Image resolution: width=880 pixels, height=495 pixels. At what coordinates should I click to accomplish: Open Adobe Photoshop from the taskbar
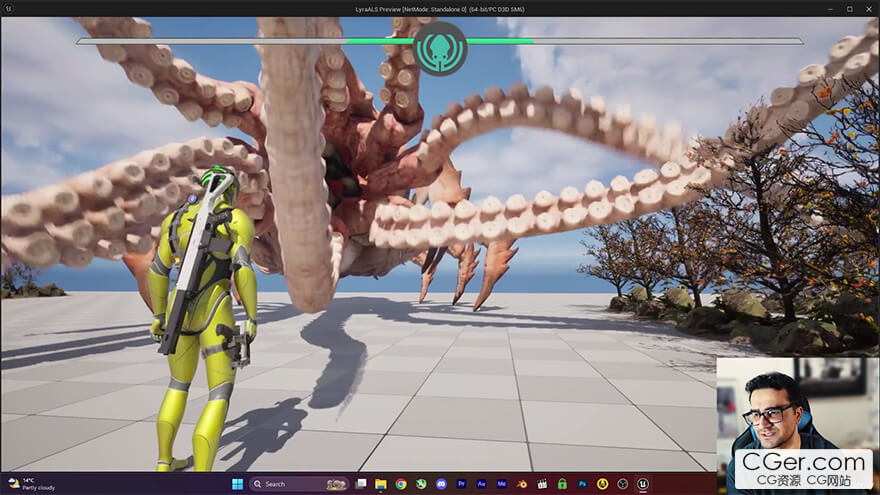click(x=583, y=484)
